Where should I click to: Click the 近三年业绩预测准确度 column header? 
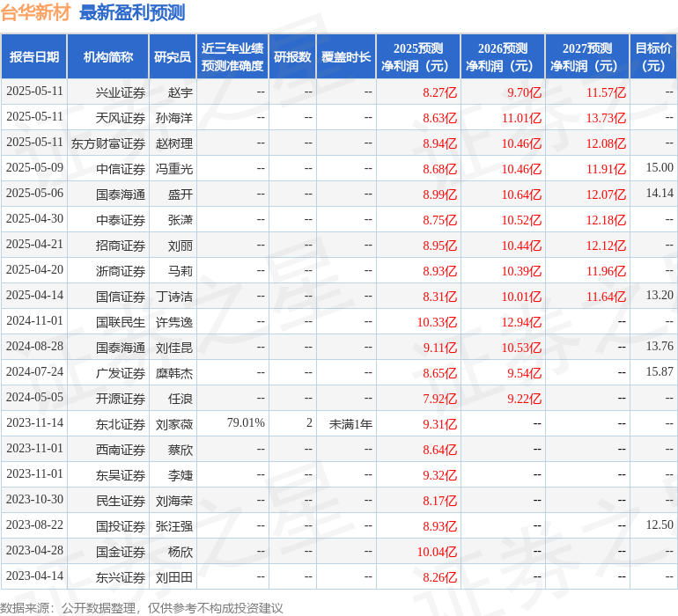(232, 57)
